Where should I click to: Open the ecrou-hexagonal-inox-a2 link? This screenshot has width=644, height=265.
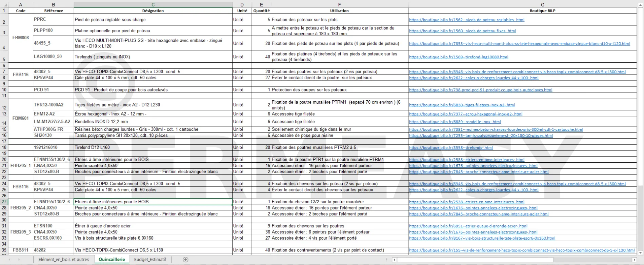click(x=466, y=114)
